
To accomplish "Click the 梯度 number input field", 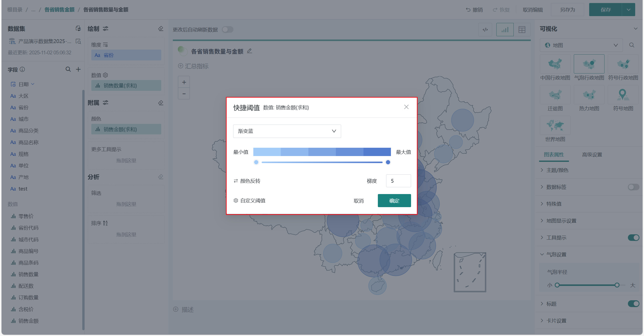I will tap(398, 181).
